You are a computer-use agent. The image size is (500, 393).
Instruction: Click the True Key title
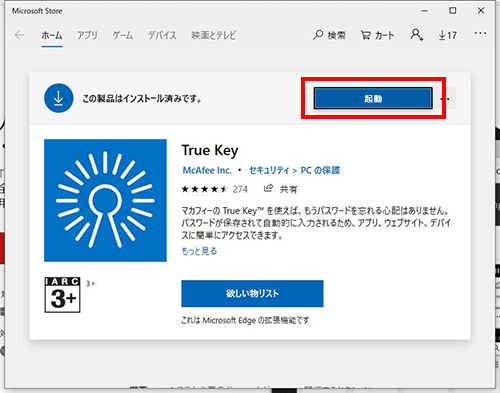coord(210,151)
